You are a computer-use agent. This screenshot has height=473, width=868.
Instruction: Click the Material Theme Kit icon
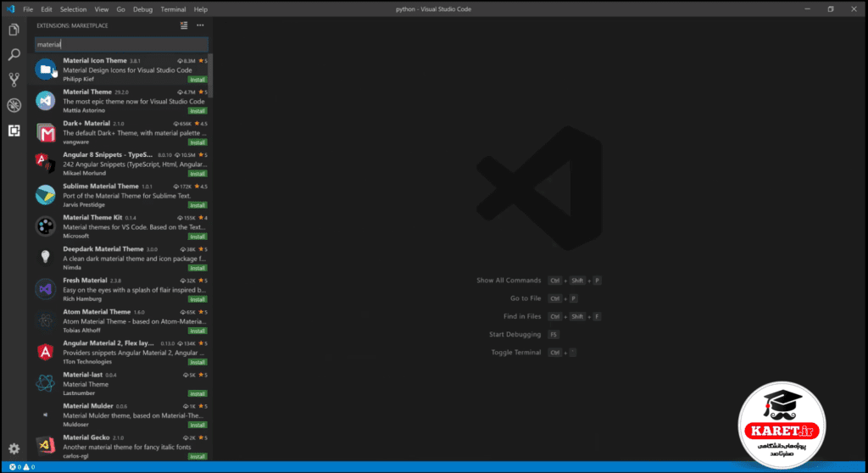coord(46,226)
